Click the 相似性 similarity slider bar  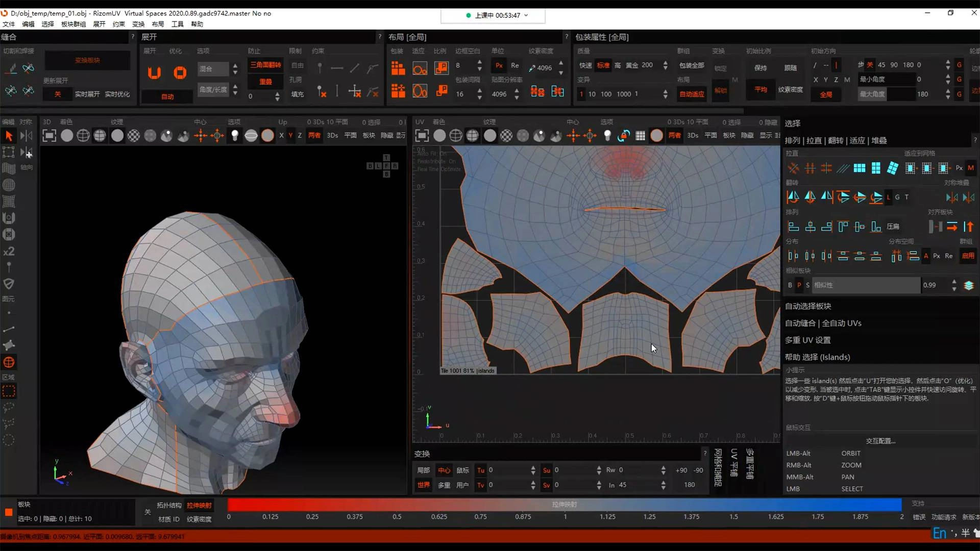[x=866, y=285]
